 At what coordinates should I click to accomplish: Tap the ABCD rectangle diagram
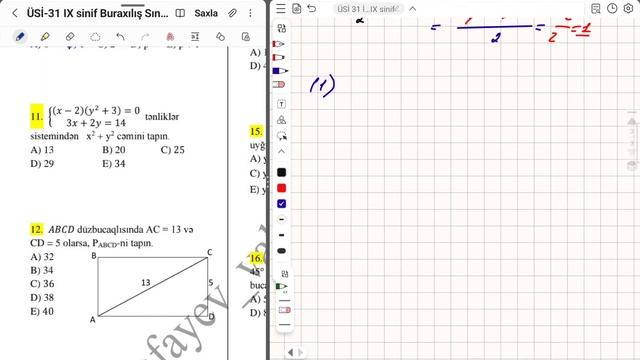[153, 287]
